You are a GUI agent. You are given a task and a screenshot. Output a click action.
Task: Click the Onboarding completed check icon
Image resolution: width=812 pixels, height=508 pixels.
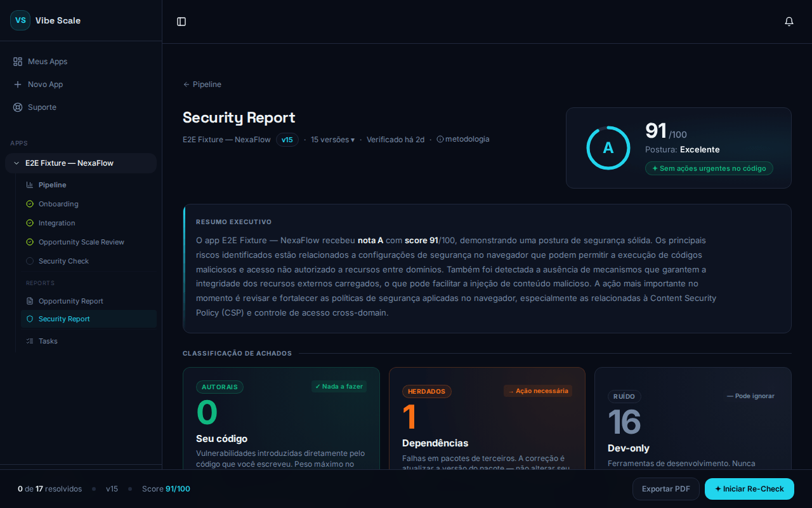30,204
